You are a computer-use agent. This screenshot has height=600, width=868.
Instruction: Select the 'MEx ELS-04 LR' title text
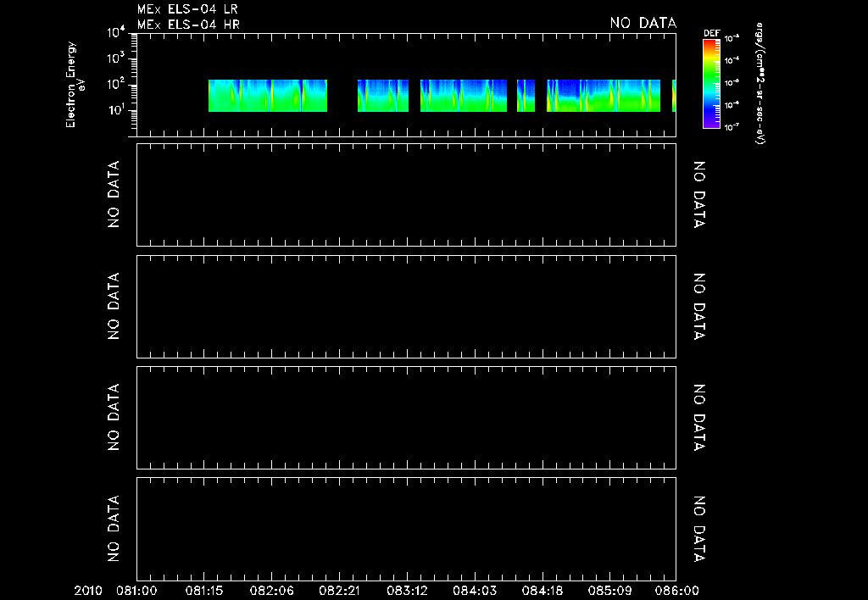tap(187, 9)
